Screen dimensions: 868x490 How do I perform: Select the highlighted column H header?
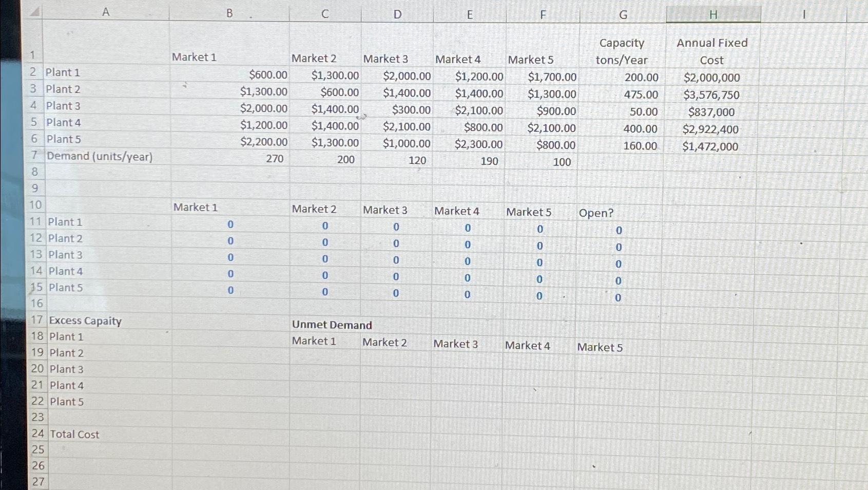713,15
